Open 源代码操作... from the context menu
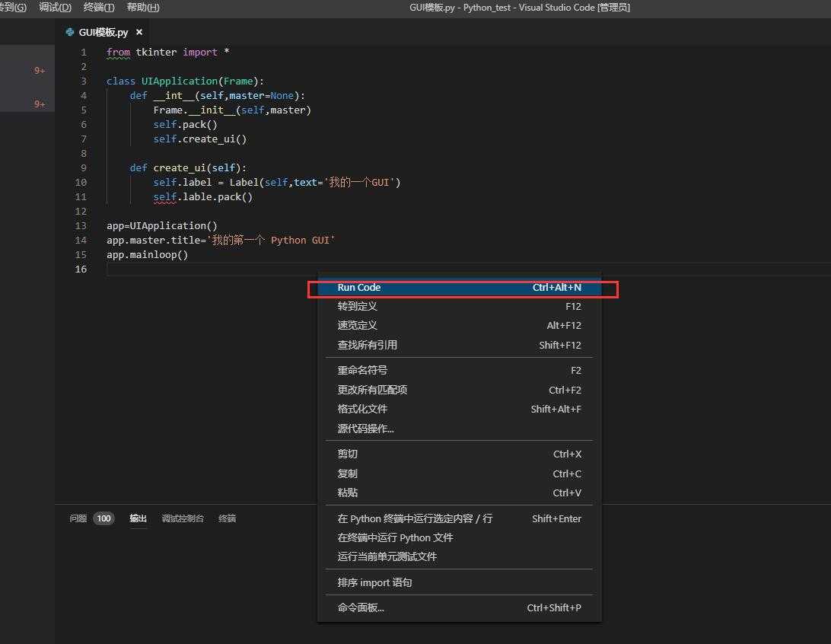831x644 pixels. 459,429
